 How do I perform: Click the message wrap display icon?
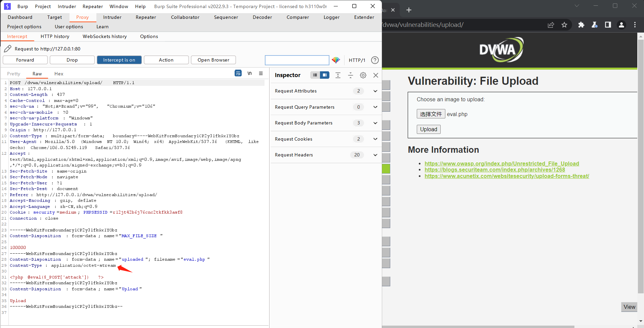click(238, 73)
